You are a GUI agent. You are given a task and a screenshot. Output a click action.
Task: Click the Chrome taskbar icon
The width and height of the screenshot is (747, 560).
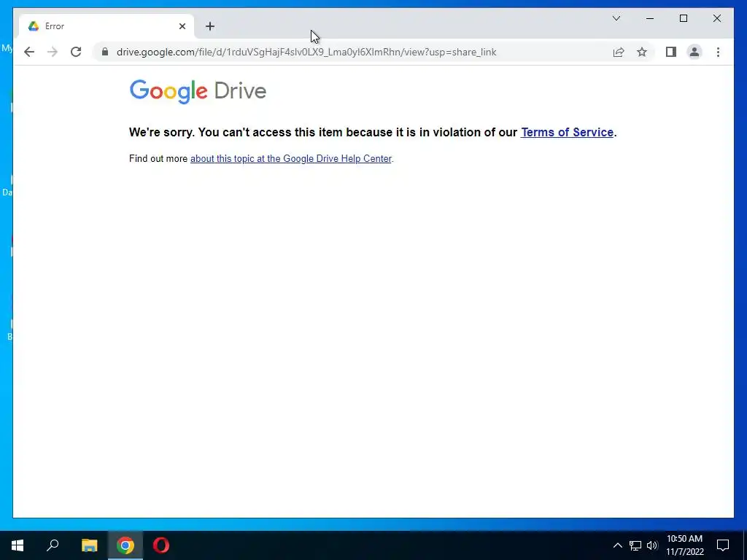[x=125, y=545]
